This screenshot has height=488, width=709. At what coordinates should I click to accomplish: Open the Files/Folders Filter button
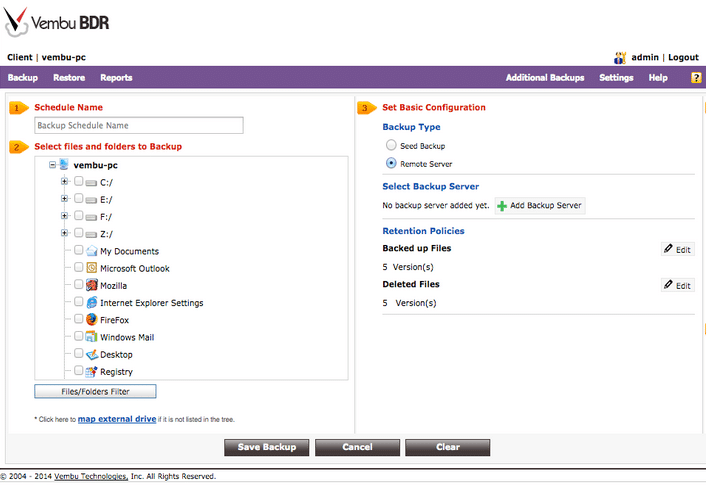pos(95,392)
